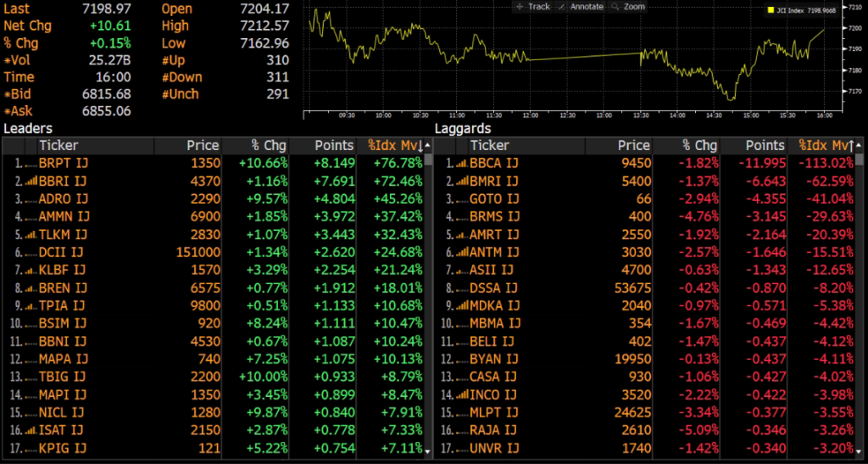This screenshot has width=868, height=464.
Task: Select the BYAN IJ ticker
Action: [493, 359]
